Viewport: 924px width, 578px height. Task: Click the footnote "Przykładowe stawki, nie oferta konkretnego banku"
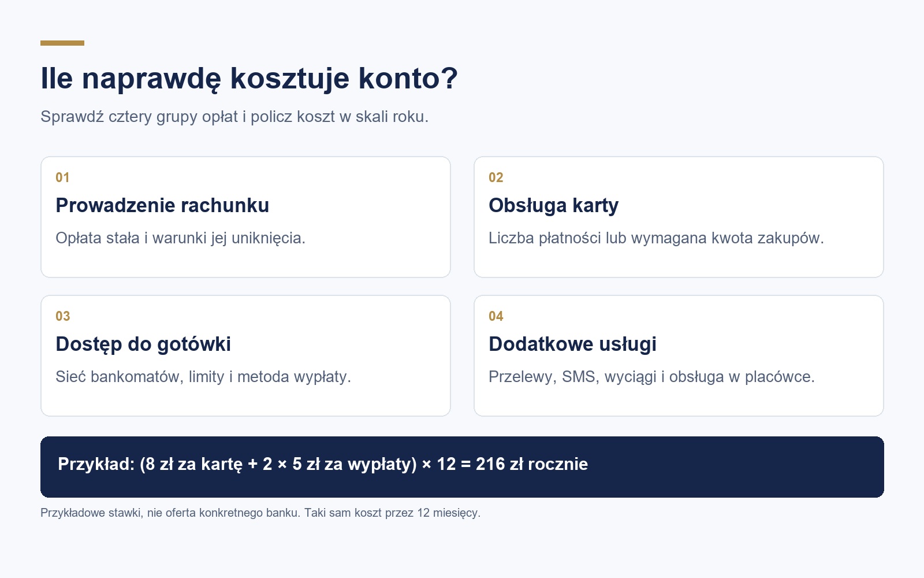pos(170,513)
